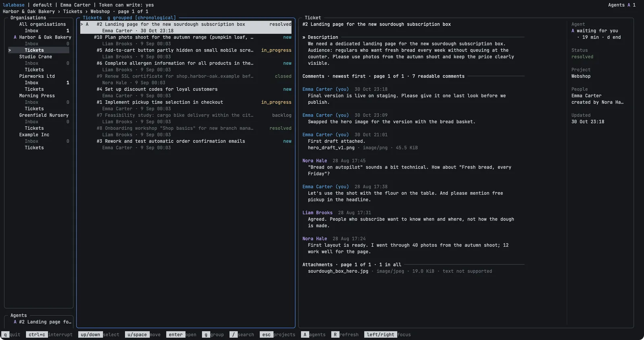Screen dimensions: 644x340
Task: Select ticket #4 Set up discount codes
Action: [186, 93]
